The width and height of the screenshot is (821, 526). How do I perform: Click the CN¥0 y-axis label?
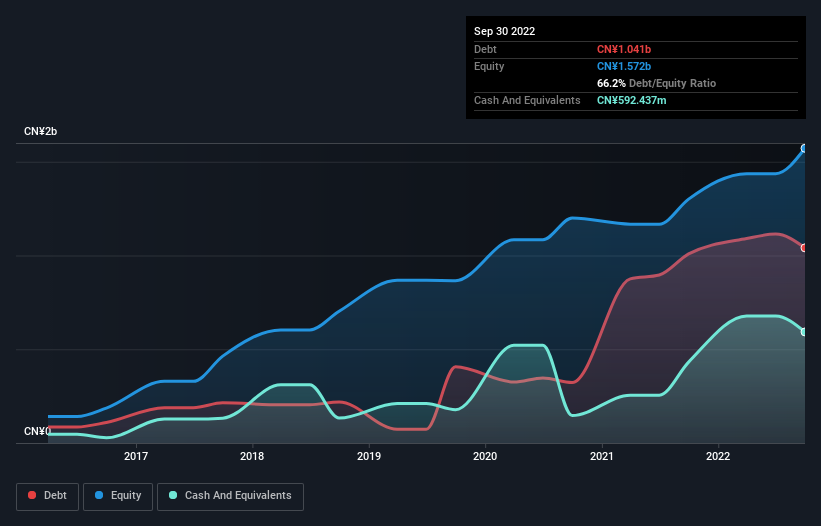37,431
